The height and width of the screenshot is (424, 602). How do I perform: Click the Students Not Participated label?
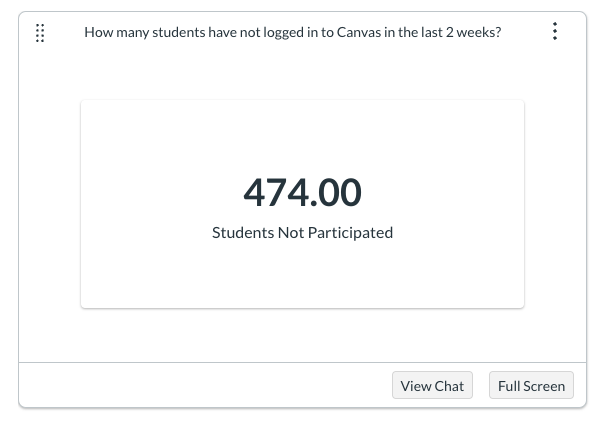tap(302, 232)
